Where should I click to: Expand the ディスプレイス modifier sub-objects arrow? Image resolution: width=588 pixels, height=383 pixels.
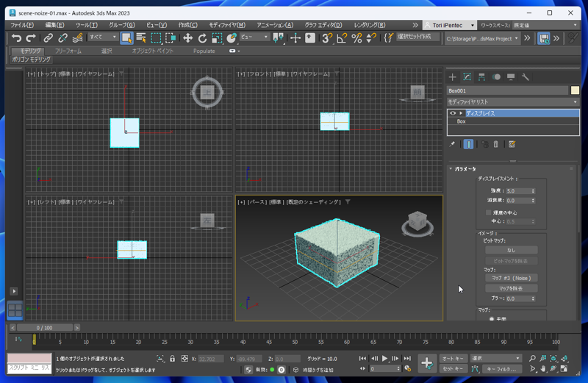click(x=461, y=113)
